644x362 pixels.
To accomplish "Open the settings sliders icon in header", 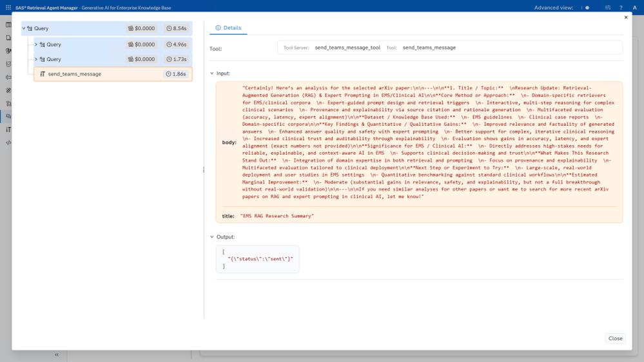I will [608, 7].
